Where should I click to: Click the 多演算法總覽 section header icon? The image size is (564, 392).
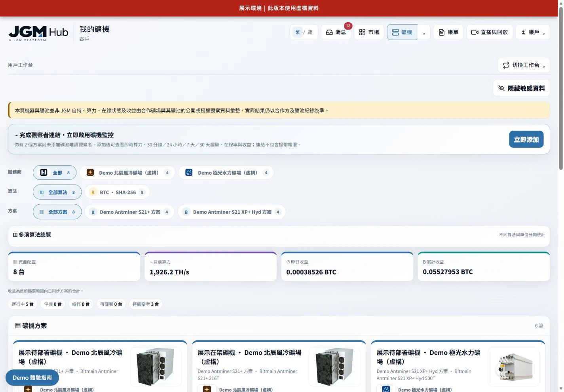tap(15, 235)
